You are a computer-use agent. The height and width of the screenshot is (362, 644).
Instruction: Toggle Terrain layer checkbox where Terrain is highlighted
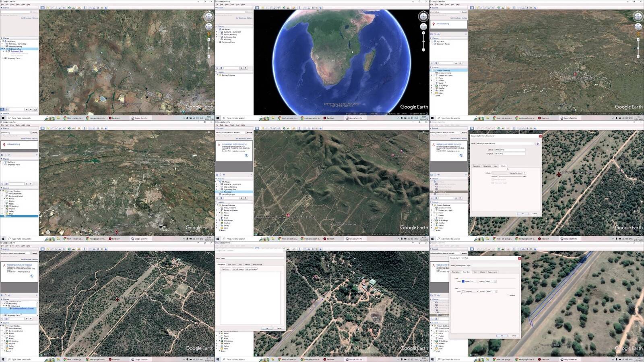(x=5, y=216)
